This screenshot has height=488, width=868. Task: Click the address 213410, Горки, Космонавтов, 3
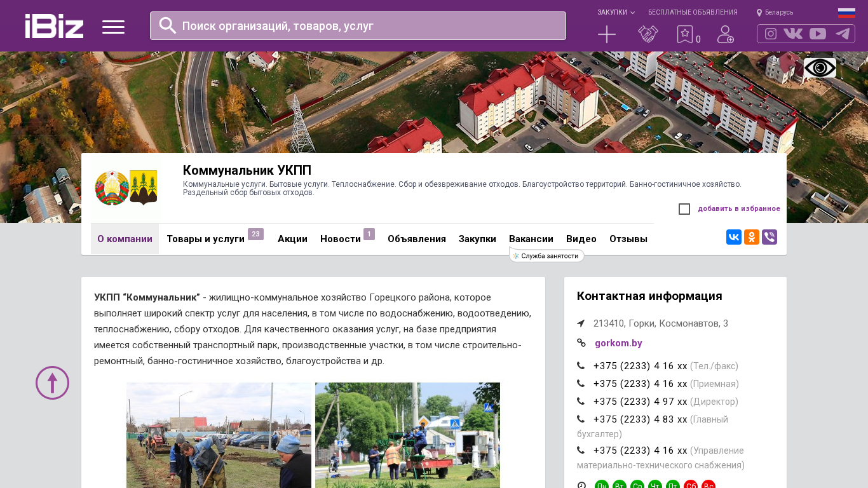(661, 323)
